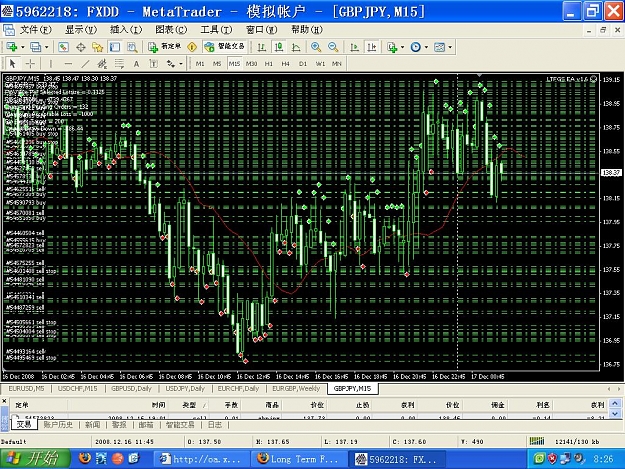Click the Zoom In magnifier icon
The image size is (625, 469).
[316, 47]
